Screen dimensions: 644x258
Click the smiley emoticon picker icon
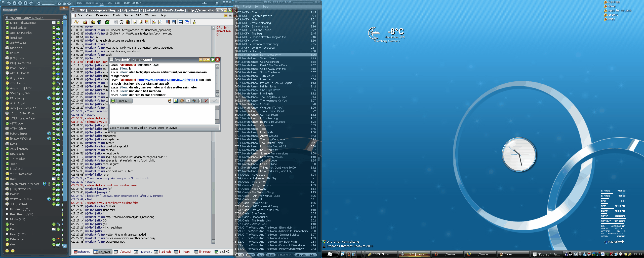(170, 101)
